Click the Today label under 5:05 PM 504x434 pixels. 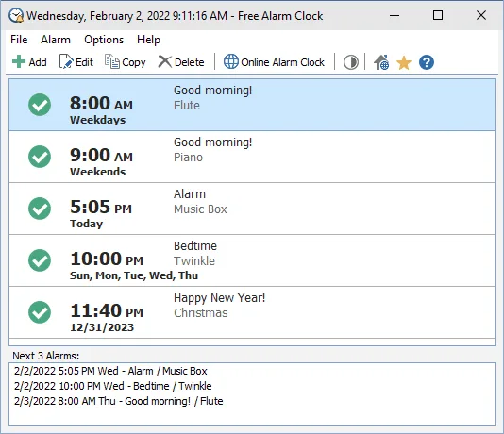[87, 224]
